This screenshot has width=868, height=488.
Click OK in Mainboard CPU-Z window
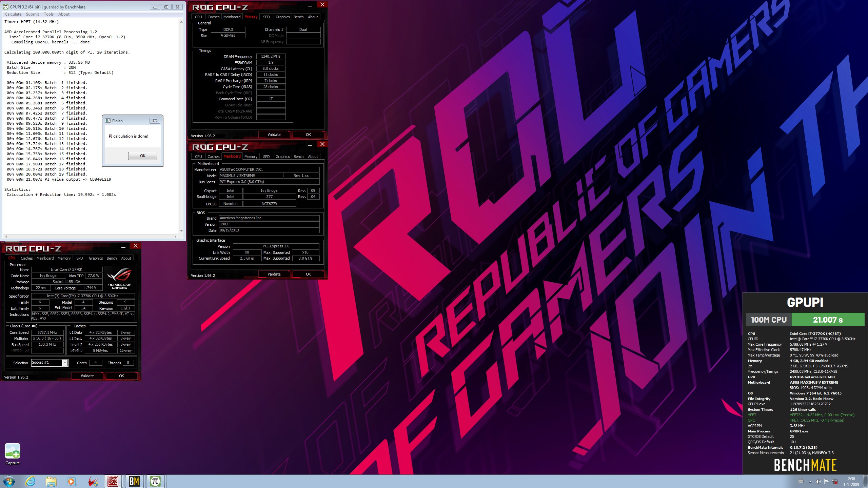click(308, 274)
